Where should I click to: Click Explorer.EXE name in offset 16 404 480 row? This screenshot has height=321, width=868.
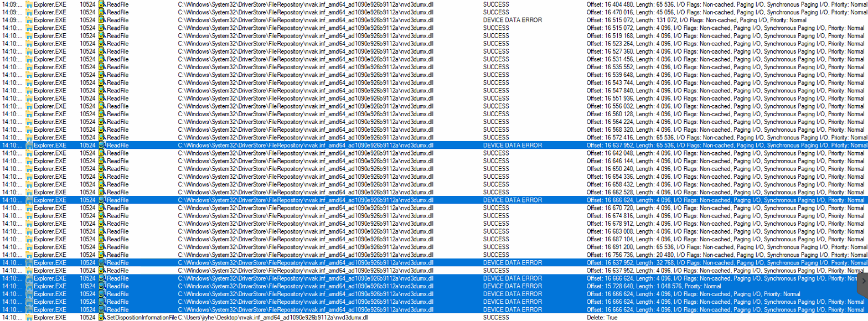coord(50,4)
